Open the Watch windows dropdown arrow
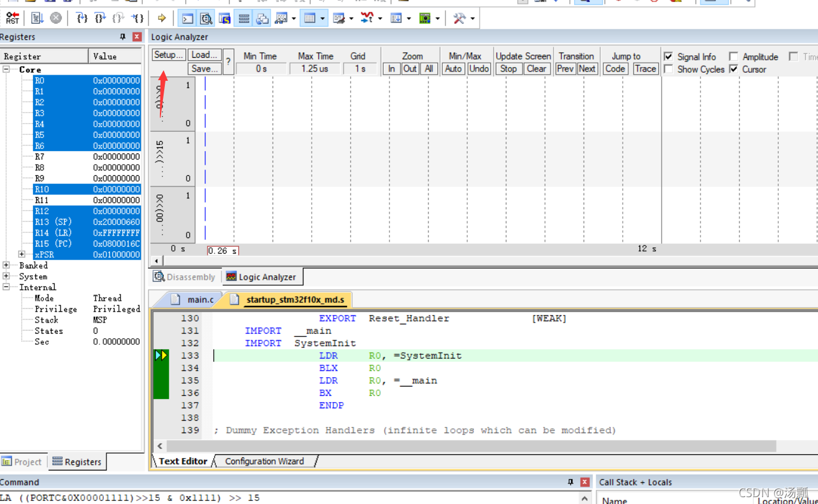This screenshot has height=504, width=818. coord(294,19)
